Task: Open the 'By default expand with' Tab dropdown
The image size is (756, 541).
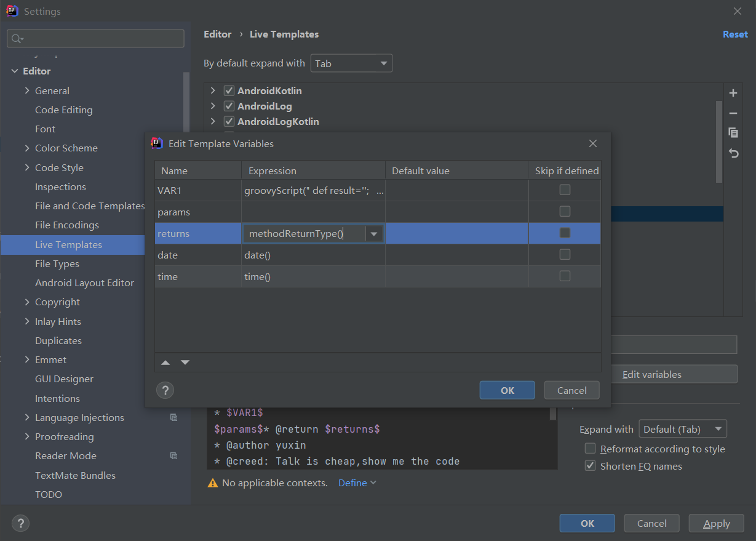Action: pyautogui.click(x=351, y=63)
